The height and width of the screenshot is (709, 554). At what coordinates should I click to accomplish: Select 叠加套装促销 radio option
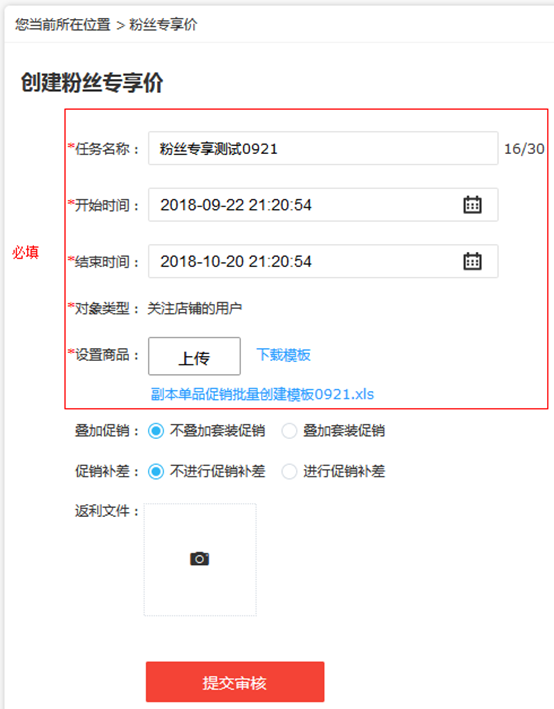click(x=289, y=431)
